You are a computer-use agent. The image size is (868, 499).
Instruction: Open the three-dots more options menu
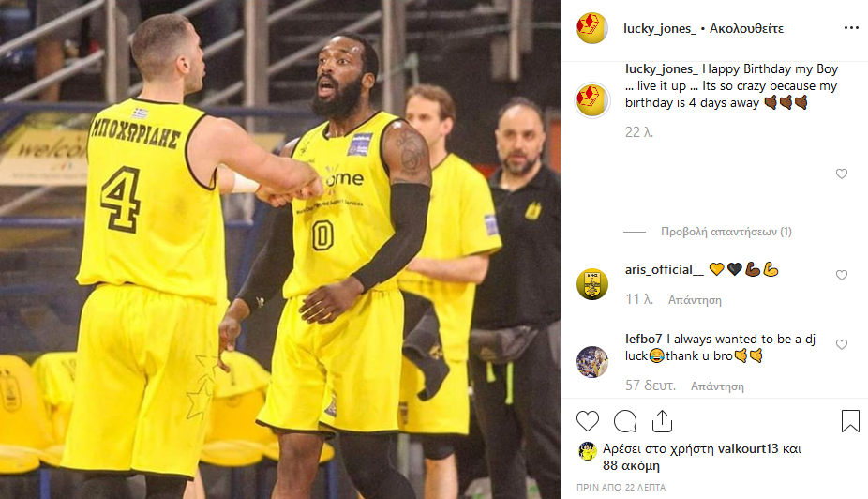click(x=851, y=28)
